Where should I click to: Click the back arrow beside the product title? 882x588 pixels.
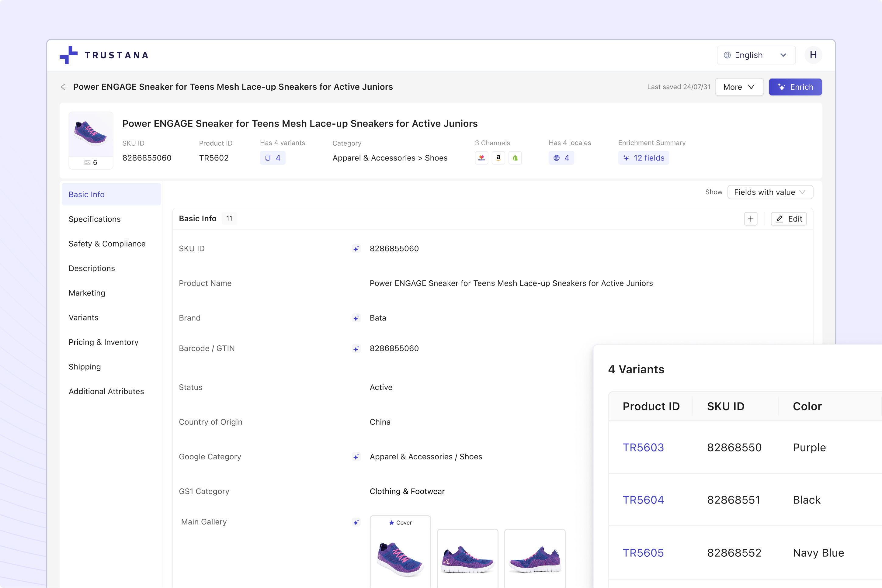(x=64, y=87)
